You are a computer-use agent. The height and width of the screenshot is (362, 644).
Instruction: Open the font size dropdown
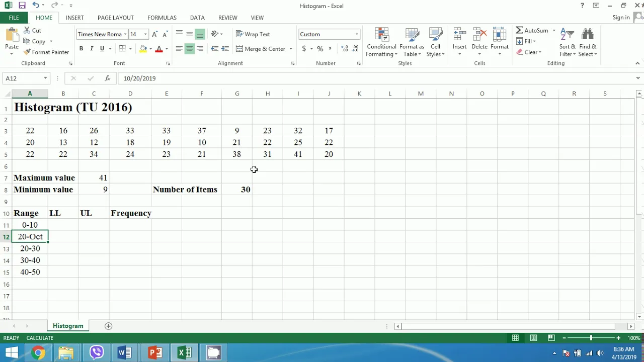tap(145, 34)
